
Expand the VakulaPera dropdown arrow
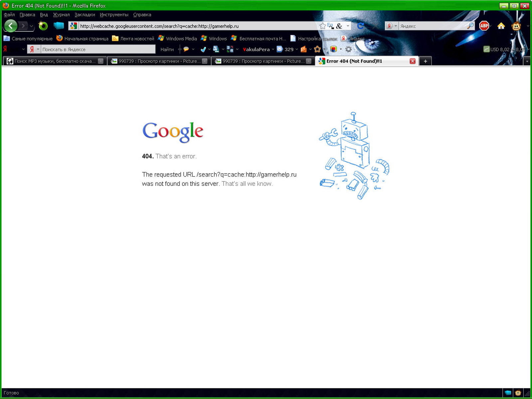273,49
